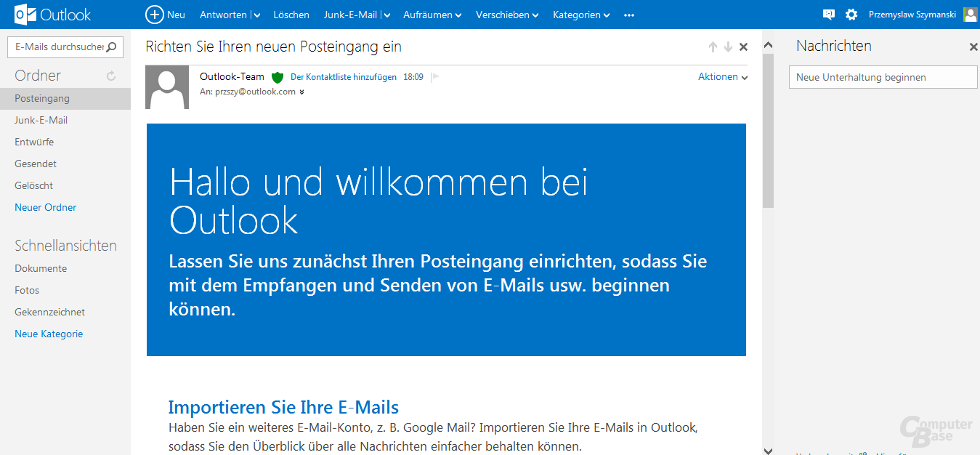Select the Posteingang folder
980x455 pixels.
65,98
